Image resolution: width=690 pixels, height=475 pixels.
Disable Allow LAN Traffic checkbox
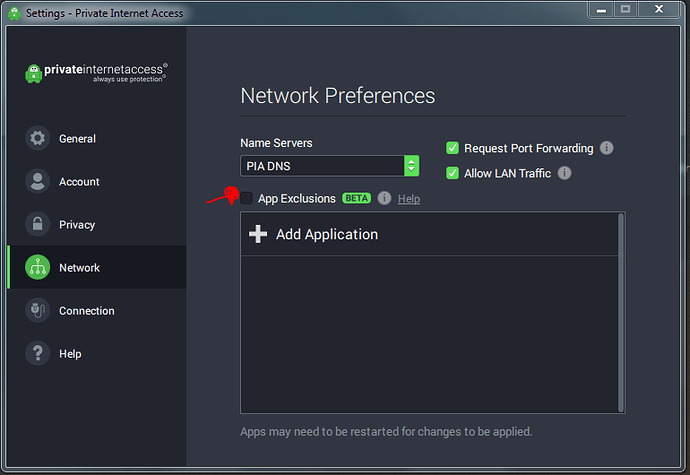point(452,173)
